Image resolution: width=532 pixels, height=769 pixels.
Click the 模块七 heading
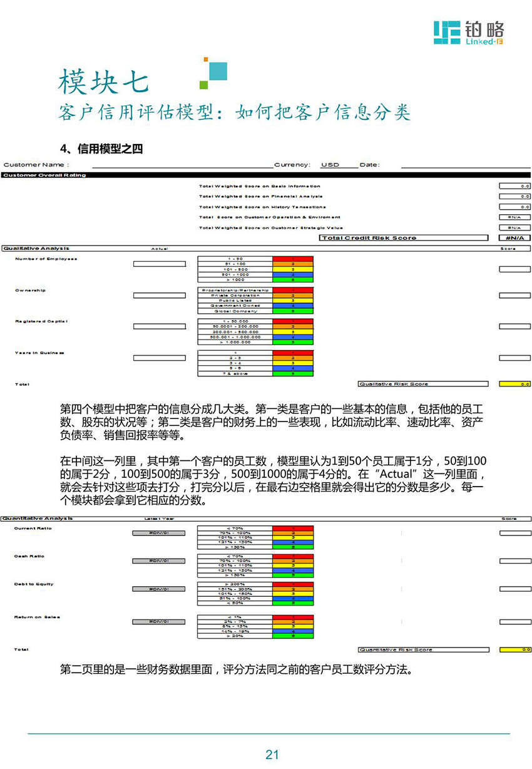click(104, 81)
